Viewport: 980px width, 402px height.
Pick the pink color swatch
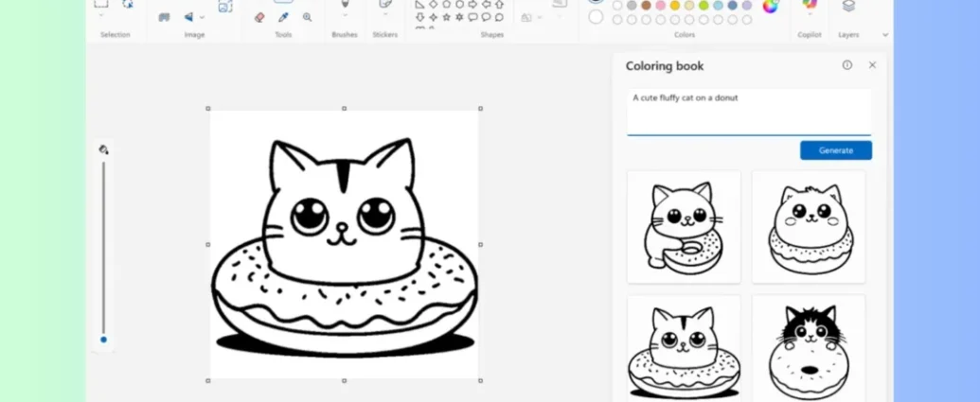coord(661,5)
